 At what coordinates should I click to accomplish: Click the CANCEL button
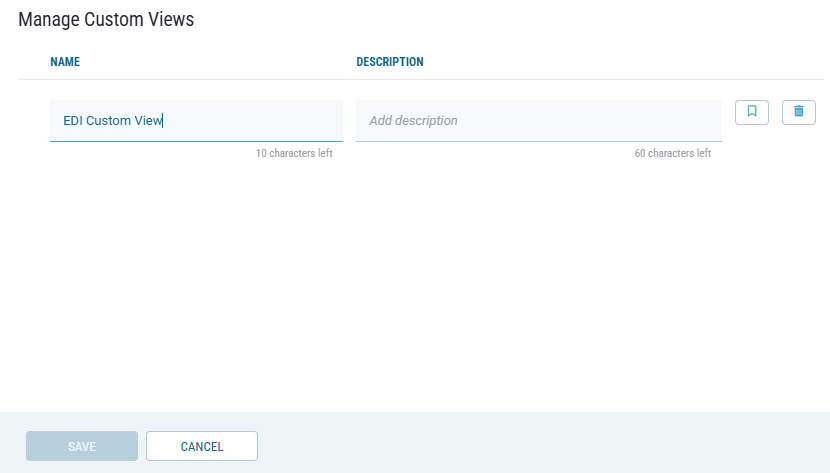coord(202,446)
